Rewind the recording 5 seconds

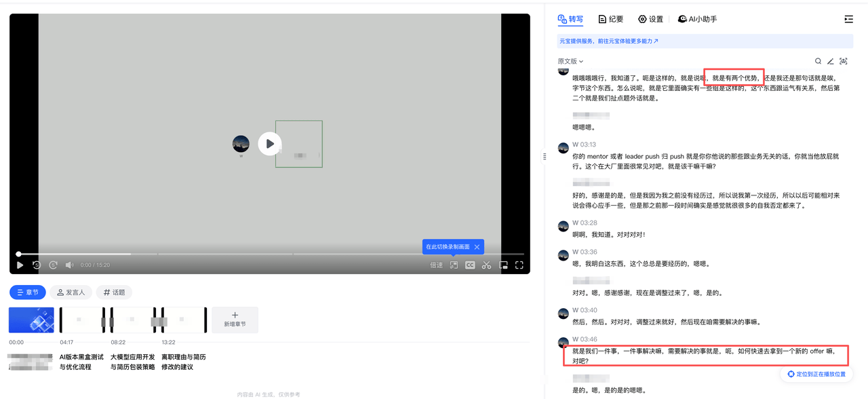tap(37, 265)
